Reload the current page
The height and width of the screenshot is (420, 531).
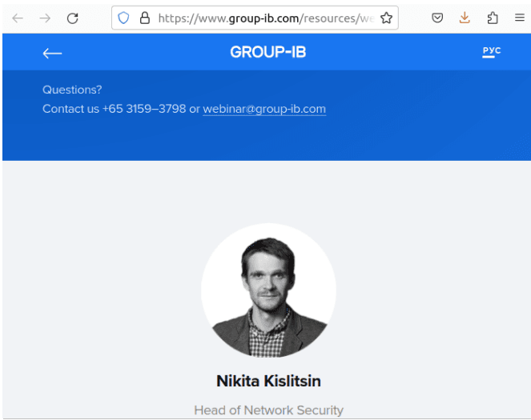72,18
